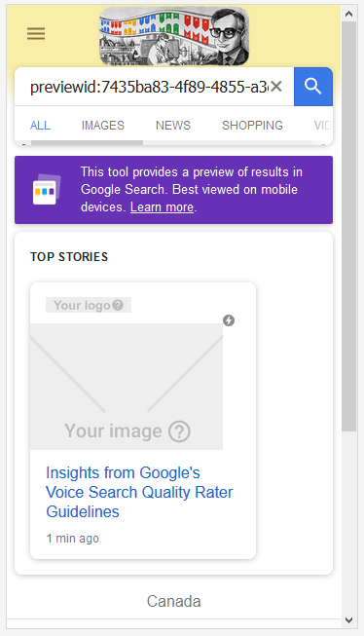Switch to the IMAGES tab
Image resolution: width=364 pixels, height=636 pixels.
(103, 126)
